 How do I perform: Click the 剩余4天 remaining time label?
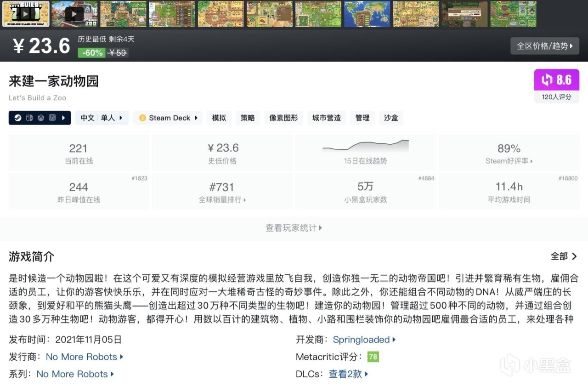pyautogui.click(x=122, y=39)
